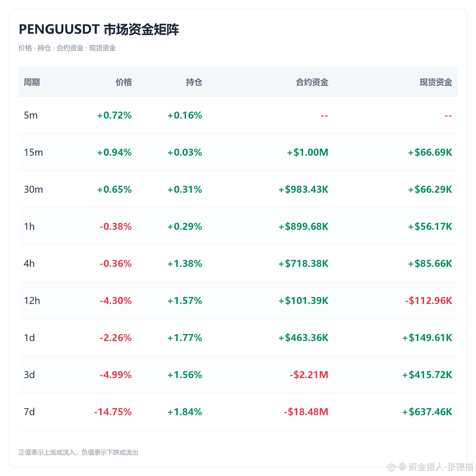The height and width of the screenshot is (476, 476).
Task: Click the 7d price change -14.75%
Action: pos(113,412)
